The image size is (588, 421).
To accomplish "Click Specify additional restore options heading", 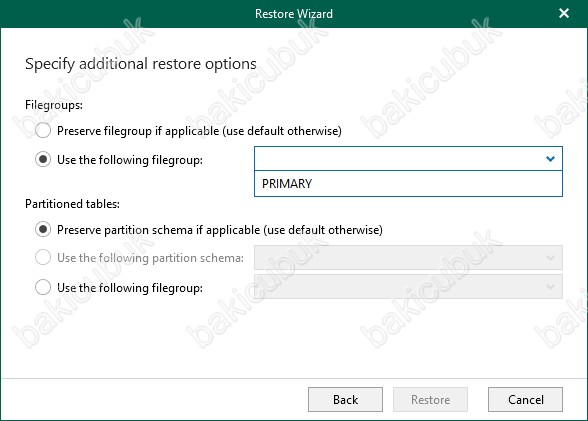I will 141,64.
